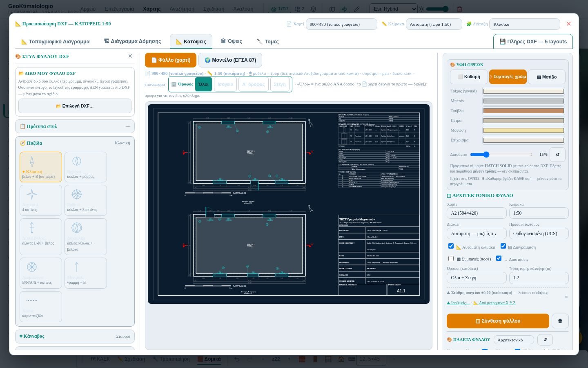Toggle the Διαστάσεις checkbox
Screen dimensions: 588x368
click(499, 258)
